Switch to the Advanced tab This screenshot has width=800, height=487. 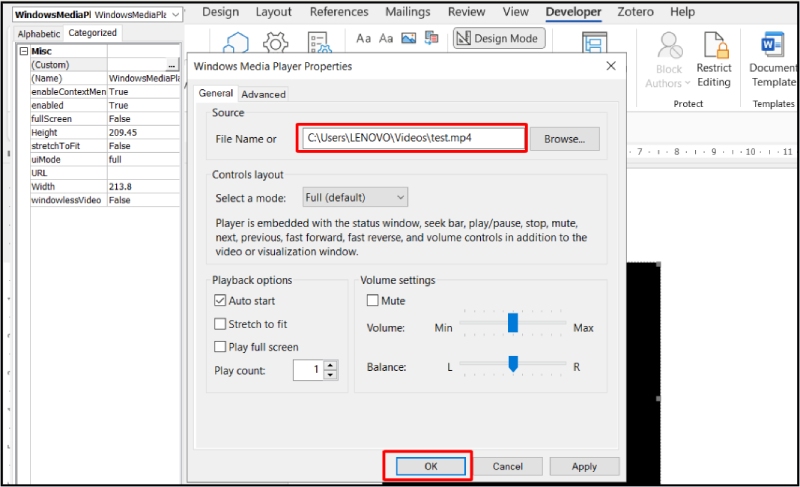263,94
